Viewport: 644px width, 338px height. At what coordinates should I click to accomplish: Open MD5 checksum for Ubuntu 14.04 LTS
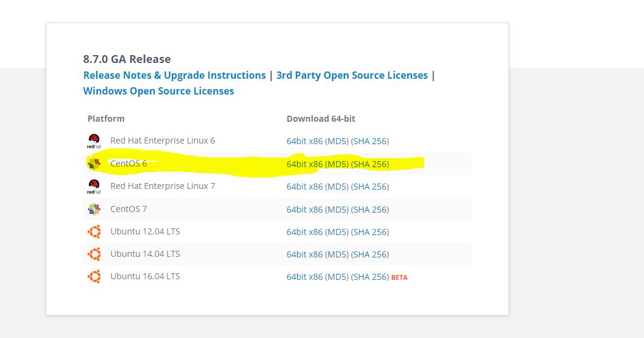[x=337, y=254]
